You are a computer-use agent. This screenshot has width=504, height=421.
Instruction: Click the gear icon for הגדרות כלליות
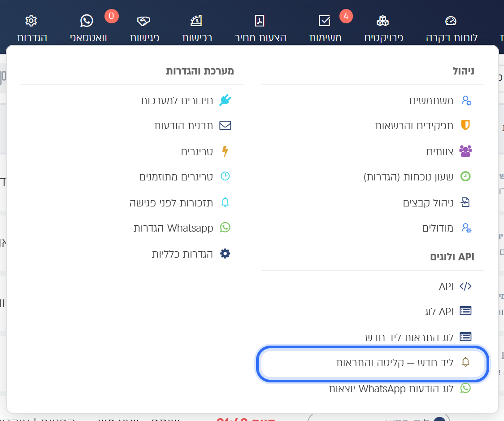225,254
